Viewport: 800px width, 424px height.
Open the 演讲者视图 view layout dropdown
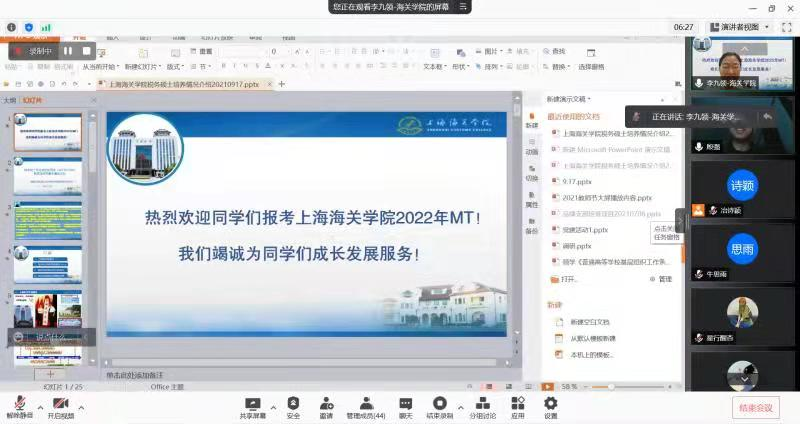(x=741, y=27)
